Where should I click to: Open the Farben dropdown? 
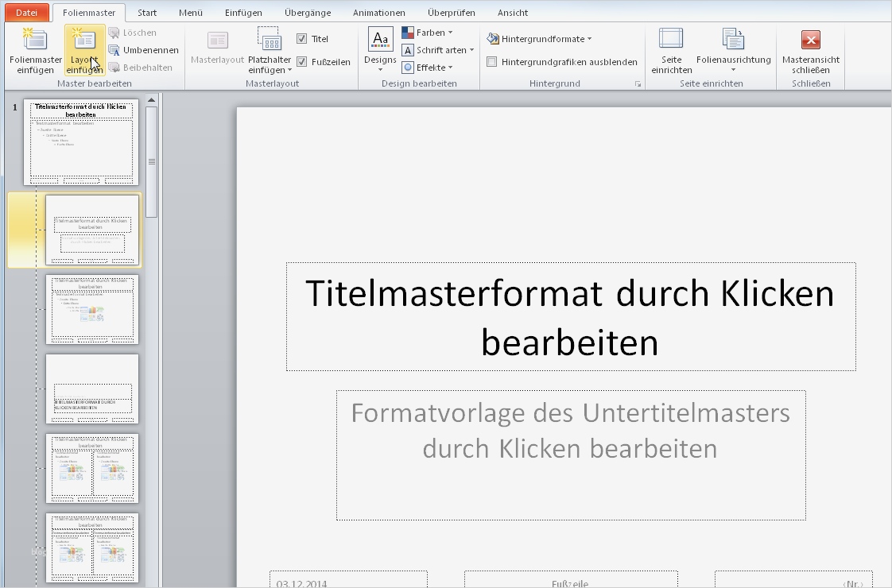click(x=430, y=32)
